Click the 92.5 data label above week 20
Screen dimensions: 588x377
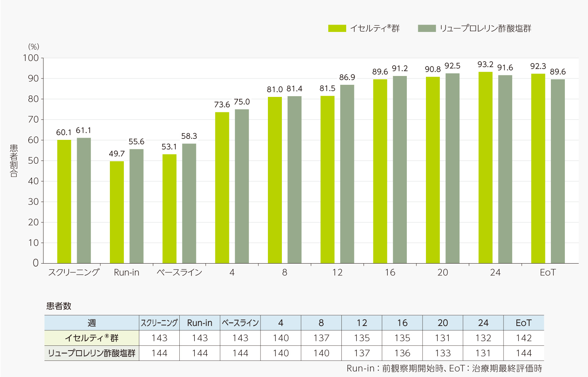coord(452,66)
